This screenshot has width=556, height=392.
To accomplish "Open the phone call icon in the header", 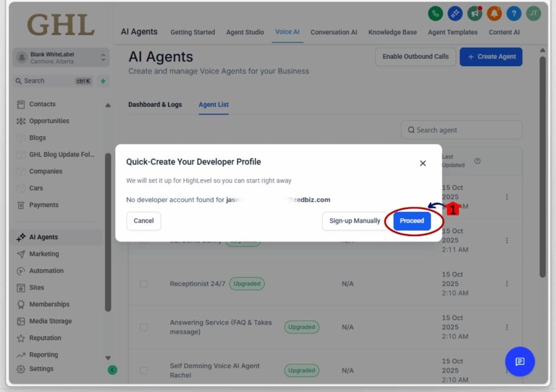I will [x=435, y=14].
